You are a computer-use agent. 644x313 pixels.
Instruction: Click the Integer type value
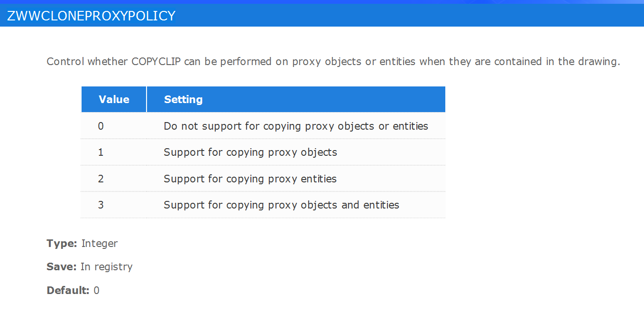(99, 244)
